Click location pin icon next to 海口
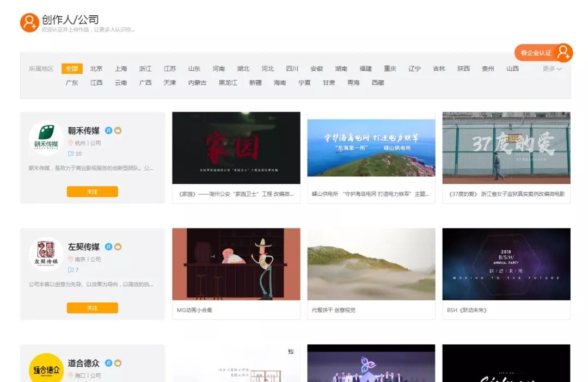Screen dimensions: 588x382 (70, 375)
